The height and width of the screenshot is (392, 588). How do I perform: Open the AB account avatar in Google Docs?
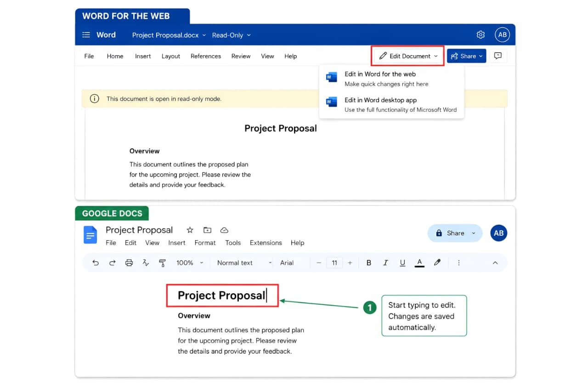coord(499,233)
